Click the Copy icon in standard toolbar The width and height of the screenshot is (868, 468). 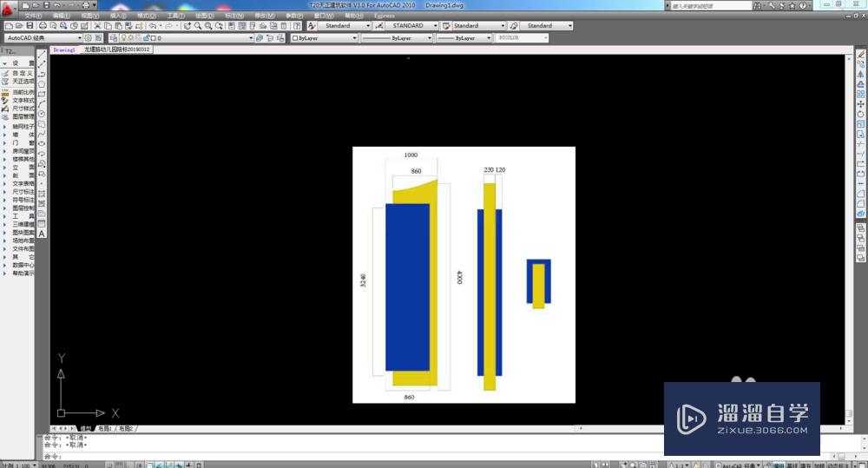pyautogui.click(x=108, y=26)
